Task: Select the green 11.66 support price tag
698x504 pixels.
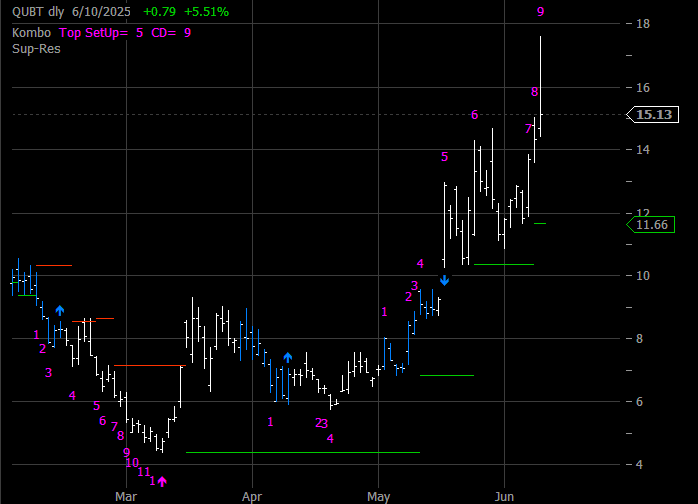Action: [x=650, y=224]
